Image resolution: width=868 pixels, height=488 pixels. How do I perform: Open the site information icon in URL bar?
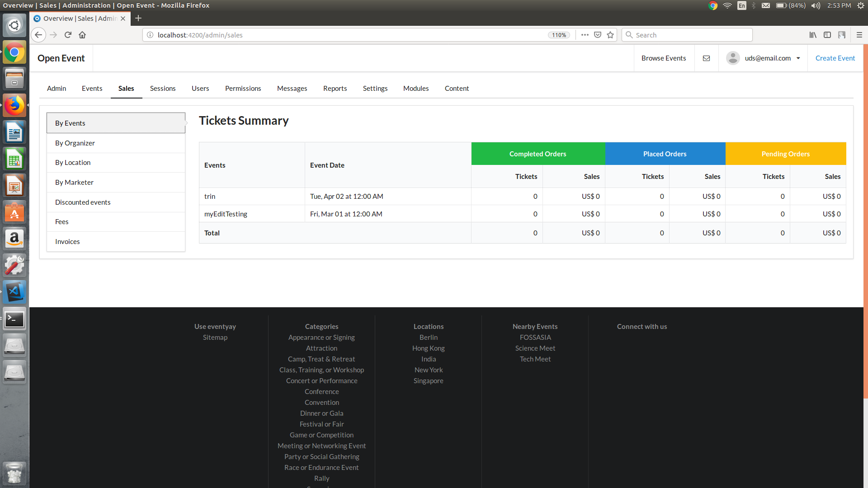pos(150,35)
